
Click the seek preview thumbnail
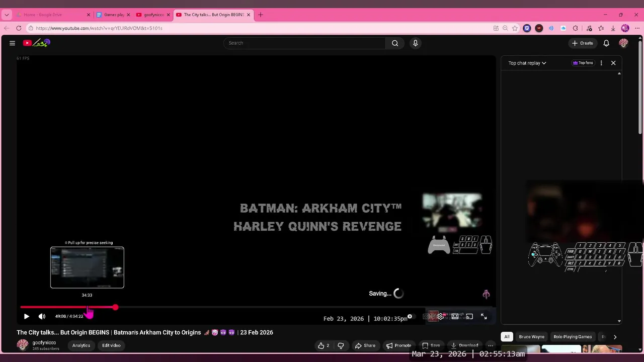[x=87, y=267]
